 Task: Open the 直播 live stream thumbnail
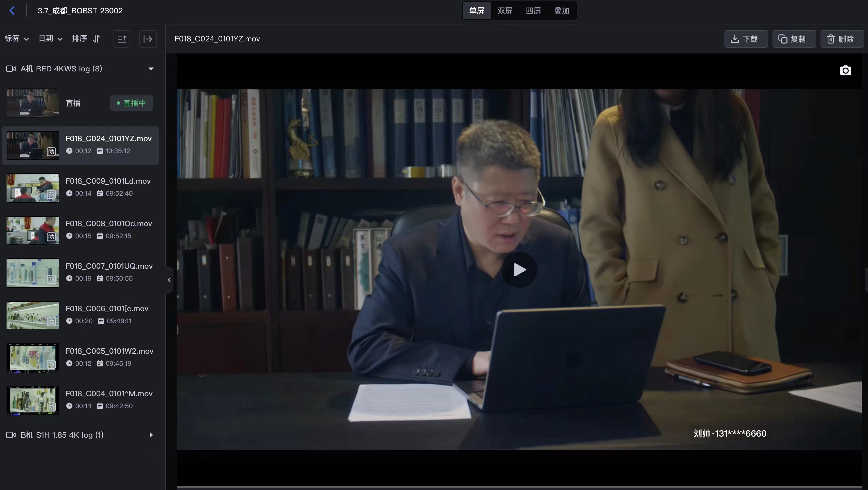click(x=33, y=103)
